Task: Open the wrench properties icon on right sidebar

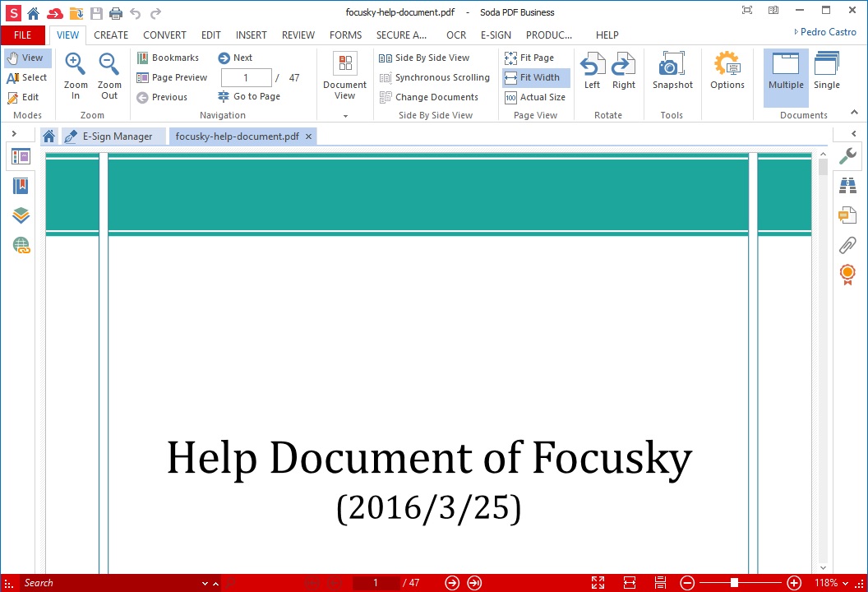Action: tap(847, 156)
